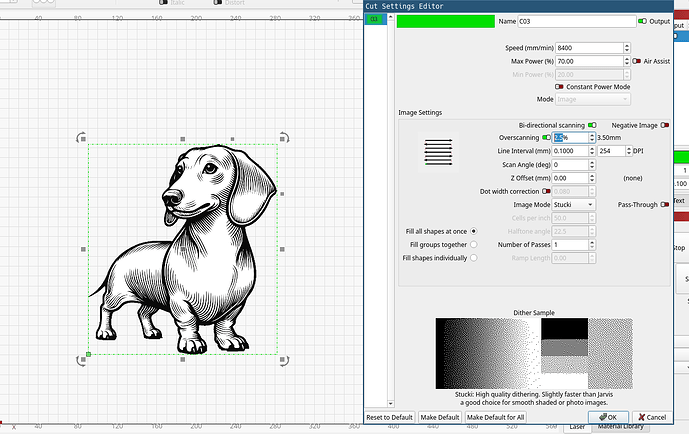689x434 pixels.
Task: Click the Number of Passes field
Action: click(x=570, y=245)
